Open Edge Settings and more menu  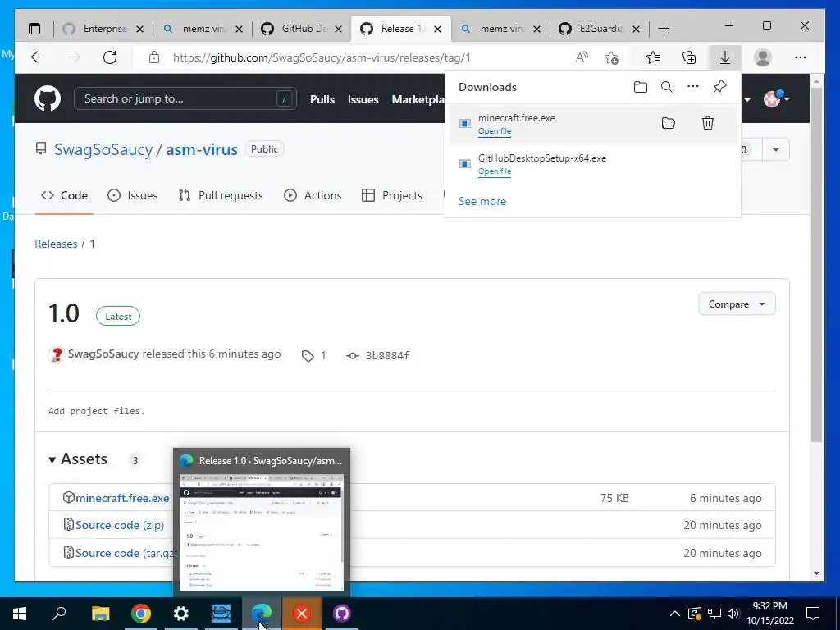[x=801, y=57]
